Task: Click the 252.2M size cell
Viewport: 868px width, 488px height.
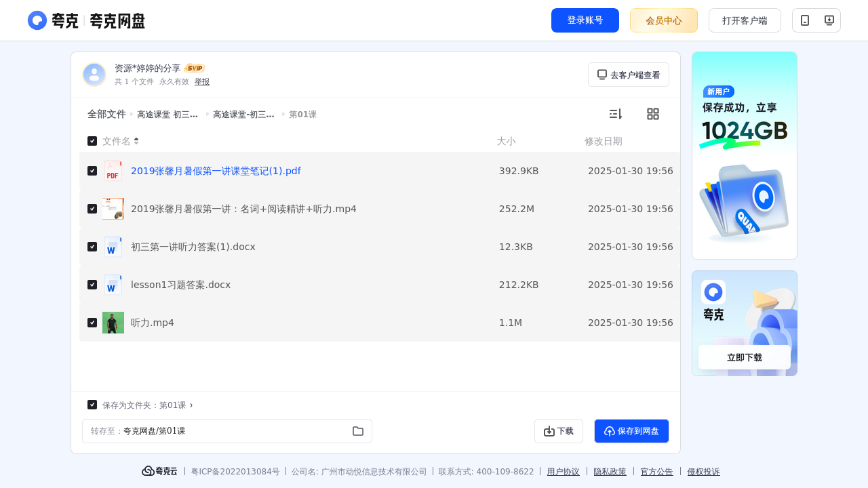Action: point(517,209)
